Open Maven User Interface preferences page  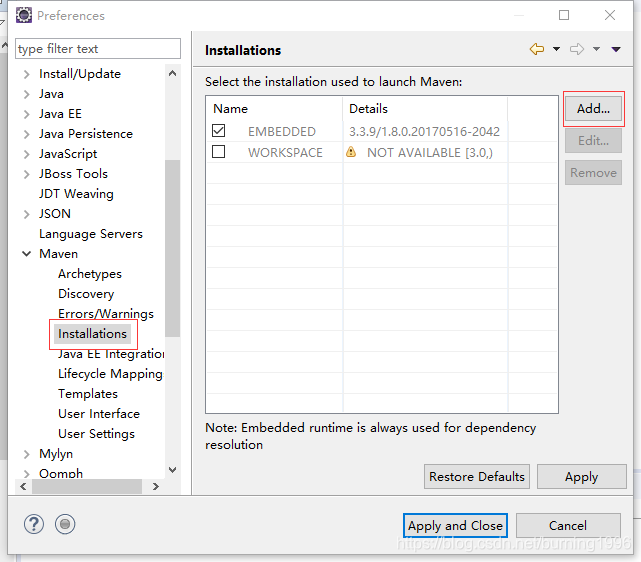click(x=99, y=414)
